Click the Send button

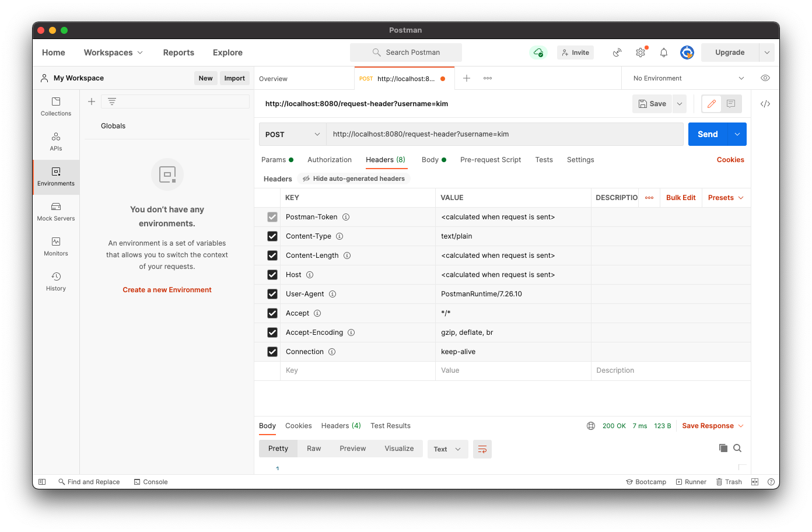[708, 134]
